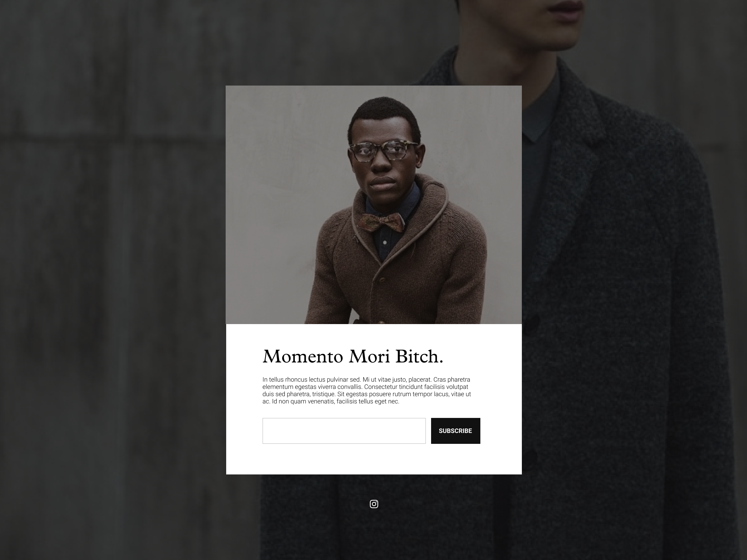This screenshot has height=560, width=747.
Task: Click empty white card space below form
Action: pyautogui.click(x=374, y=459)
